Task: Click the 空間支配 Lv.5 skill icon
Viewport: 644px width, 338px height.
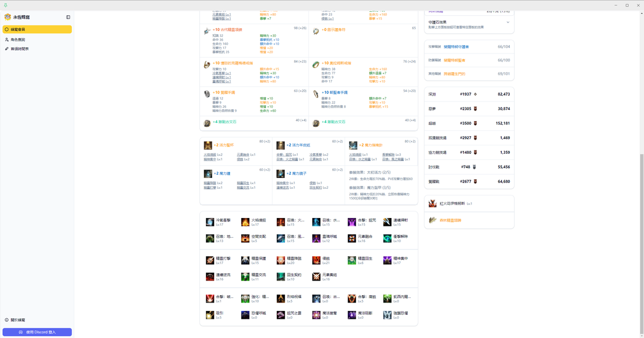Action: pyautogui.click(x=245, y=238)
